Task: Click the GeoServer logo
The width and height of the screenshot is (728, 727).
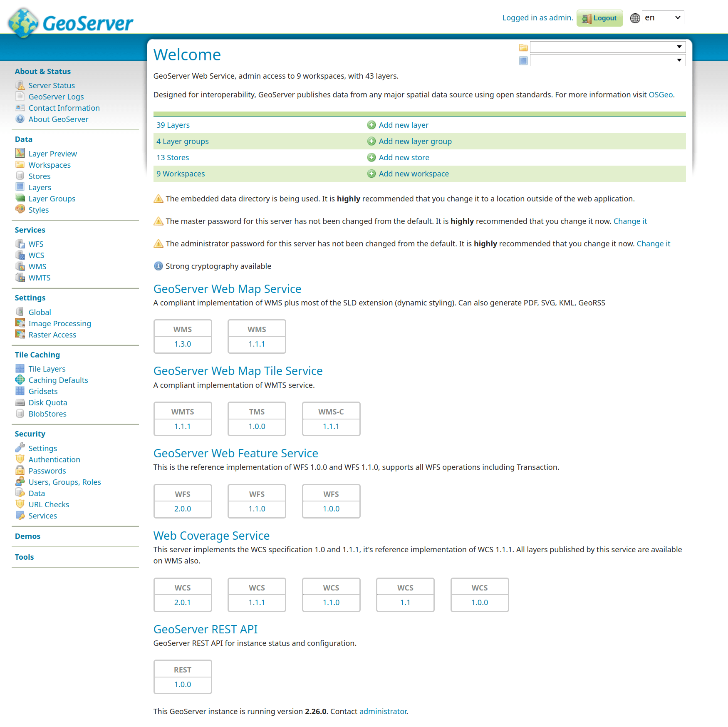Action: tap(71, 23)
